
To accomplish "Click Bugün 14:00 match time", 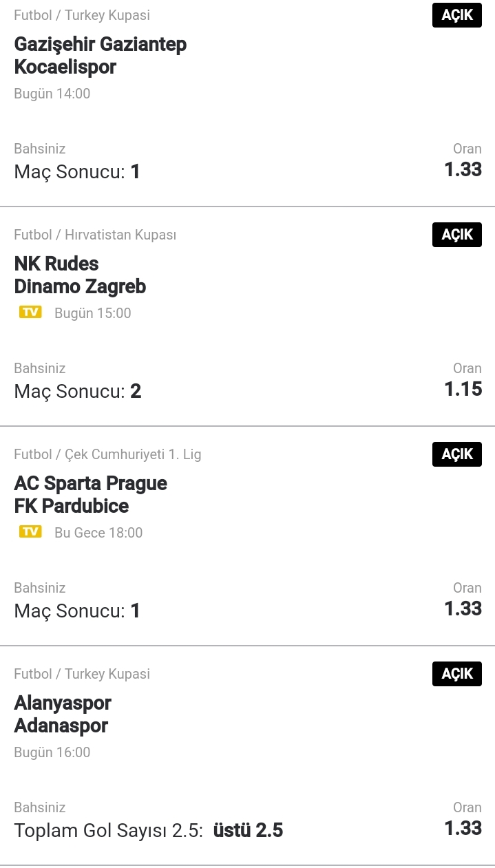I will (x=52, y=94).
